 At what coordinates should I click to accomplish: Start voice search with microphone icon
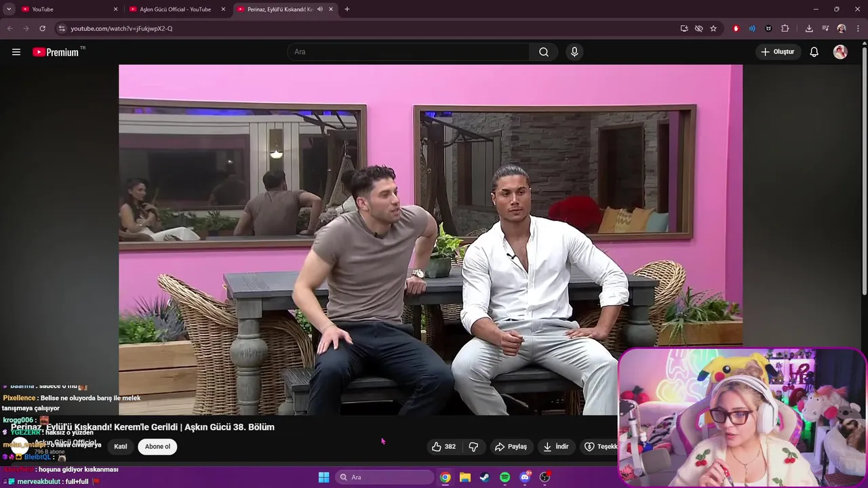tap(574, 52)
